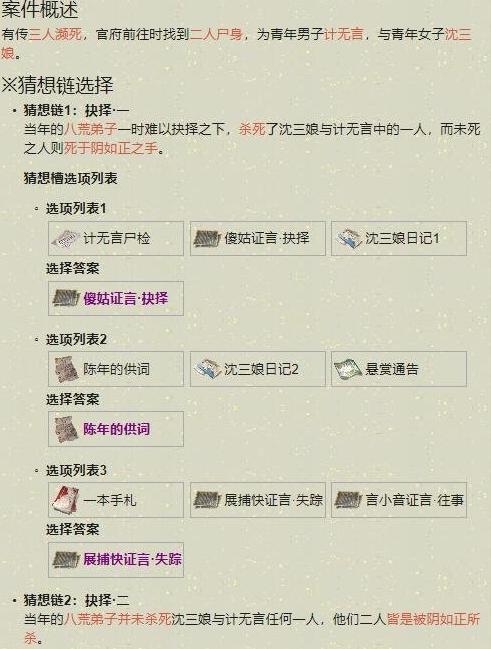
Task: Click the 悬赏通告 notice icon
Action: pyautogui.click(x=349, y=369)
